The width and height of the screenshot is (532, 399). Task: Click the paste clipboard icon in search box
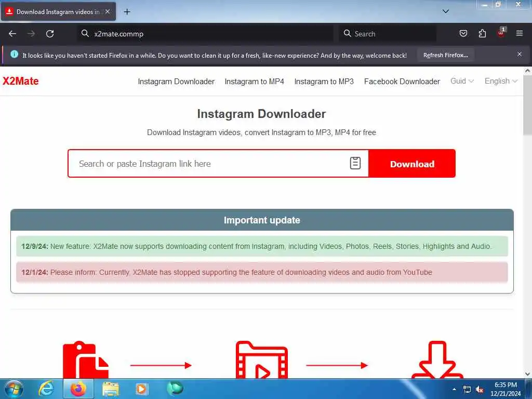[x=355, y=163]
